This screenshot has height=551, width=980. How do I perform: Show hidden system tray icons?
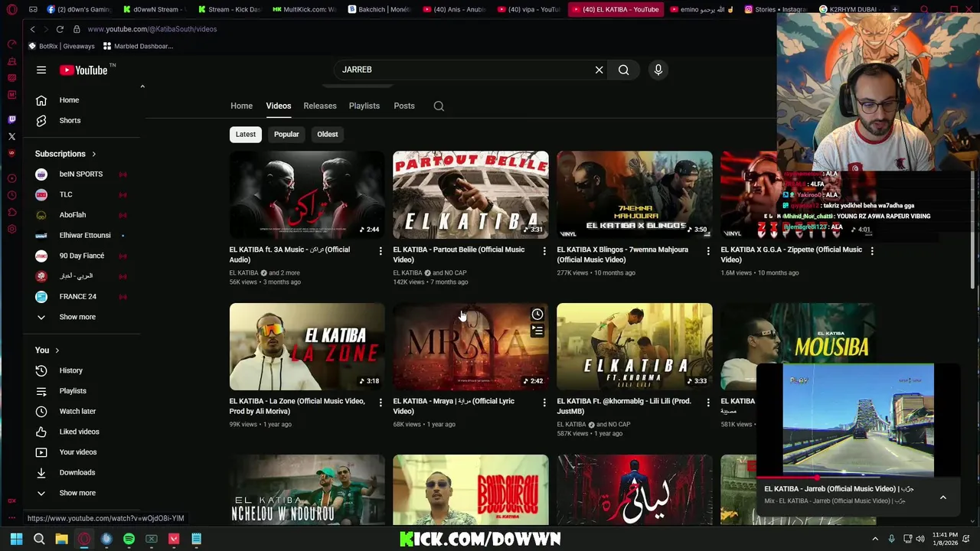[875, 539]
